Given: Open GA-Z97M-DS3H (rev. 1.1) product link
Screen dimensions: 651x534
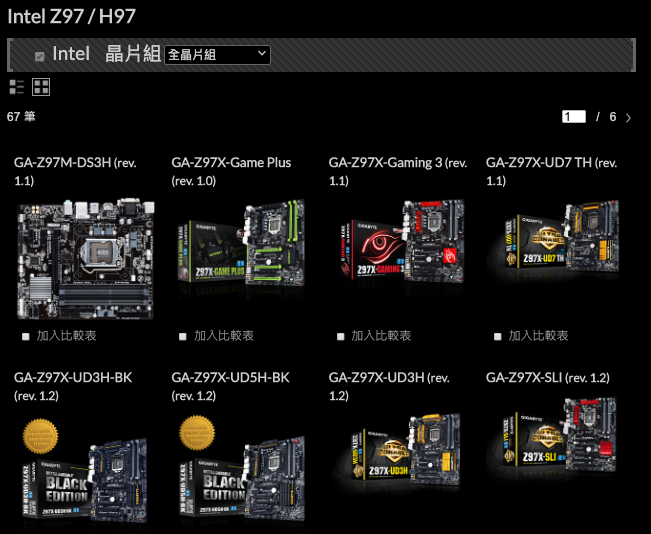Looking at the screenshot, I should tap(76, 171).
